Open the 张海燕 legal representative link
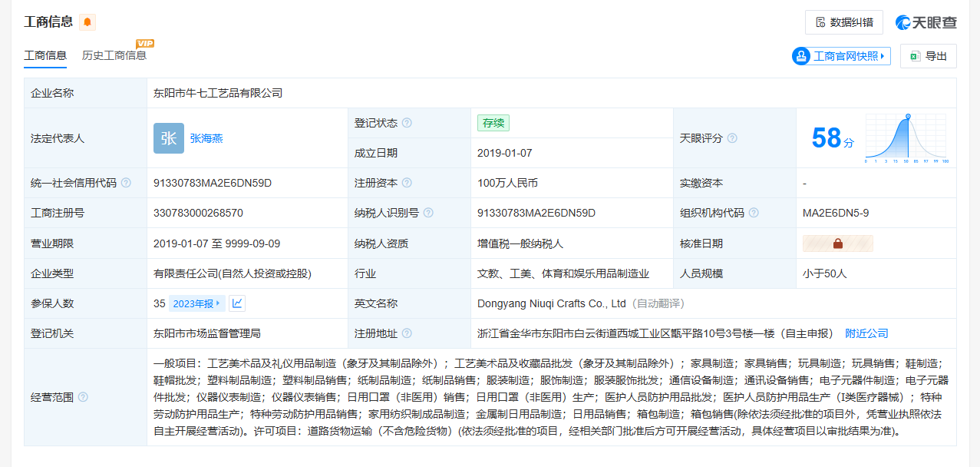The height and width of the screenshot is (467, 980). click(206, 138)
